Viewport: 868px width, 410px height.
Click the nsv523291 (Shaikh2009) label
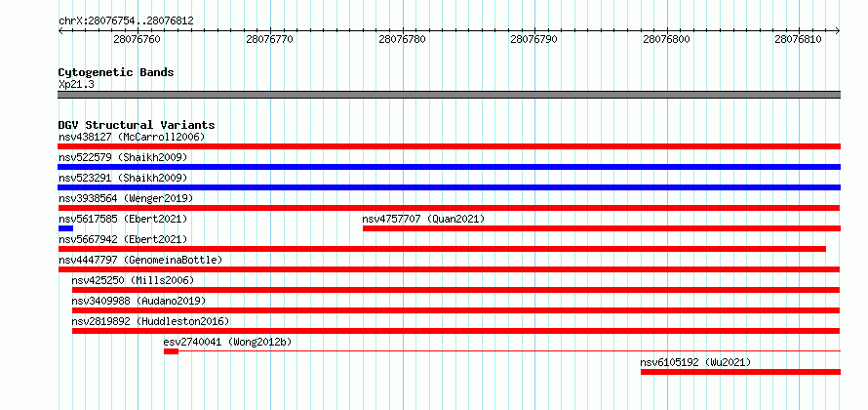tap(123, 178)
